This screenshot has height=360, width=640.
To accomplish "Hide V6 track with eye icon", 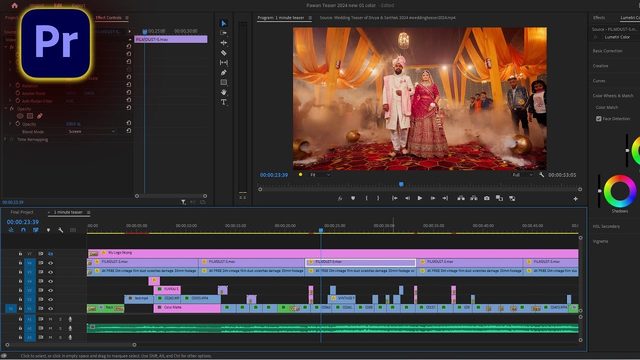I will (51, 263).
